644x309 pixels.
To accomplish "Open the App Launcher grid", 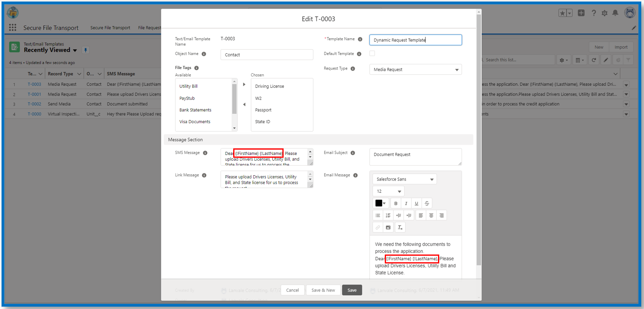I will pos(13,27).
